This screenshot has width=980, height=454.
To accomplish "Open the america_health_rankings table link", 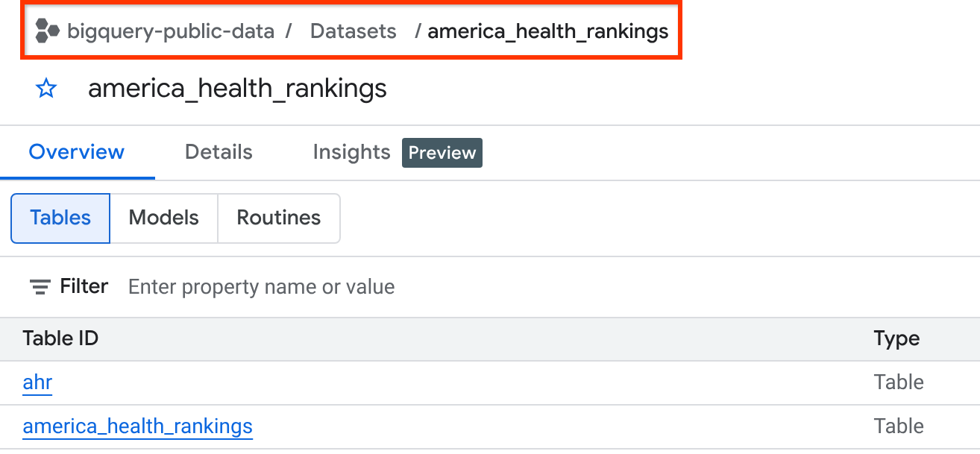I will 138,427.
